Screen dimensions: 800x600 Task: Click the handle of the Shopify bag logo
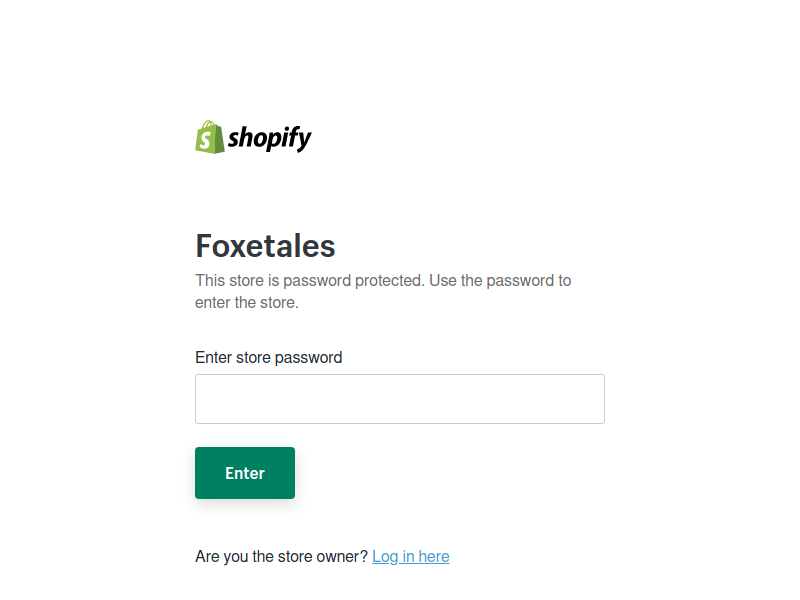click(x=208, y=123)
